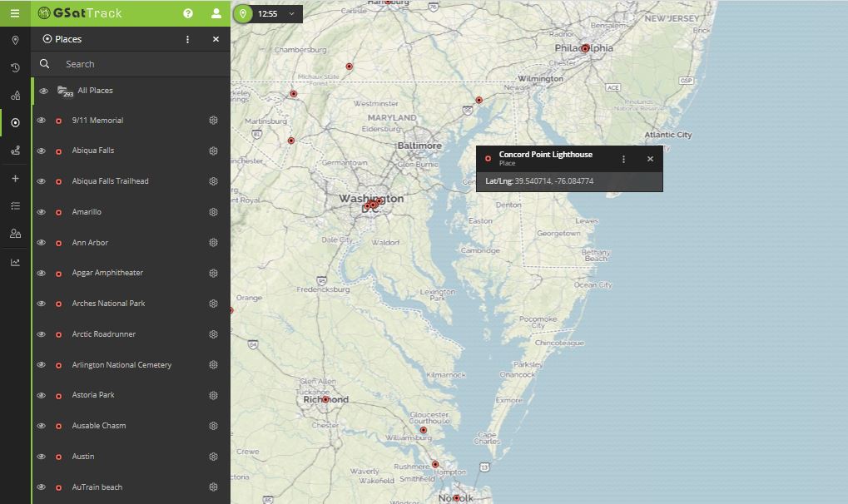Viewport: 848px width, 504px height.
Task: Open the assets shapes sidebar icon
Action: tap(15, 95)
